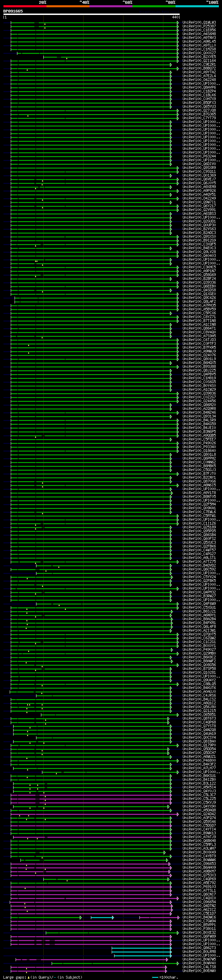The width and height of the screenshot is (222, 980).
Task: Click hit label UniRef100_B6KSU1
Action: tap(199, 776)
